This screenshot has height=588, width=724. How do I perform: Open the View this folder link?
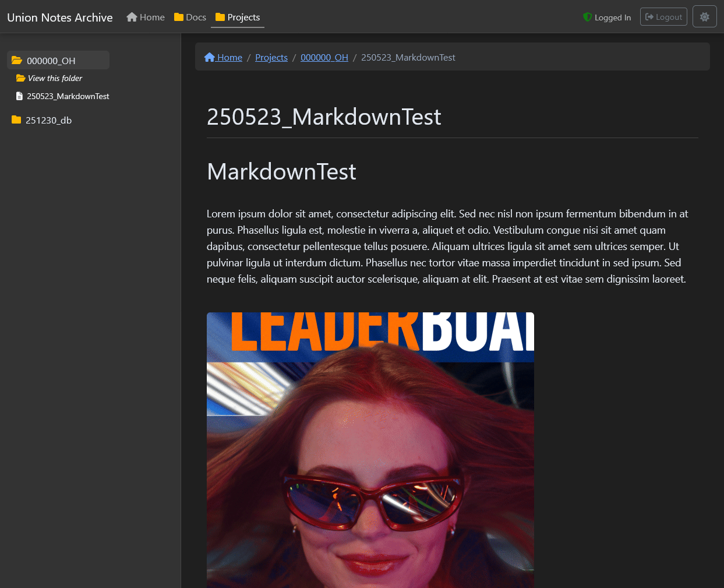tap(55, 78)
